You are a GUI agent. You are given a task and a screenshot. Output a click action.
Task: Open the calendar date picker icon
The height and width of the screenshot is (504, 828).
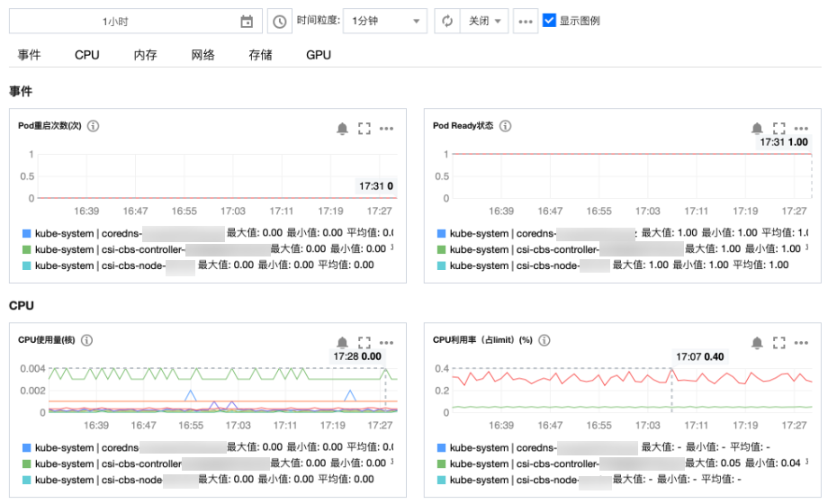pyautogui.click(x=247, y=22)
